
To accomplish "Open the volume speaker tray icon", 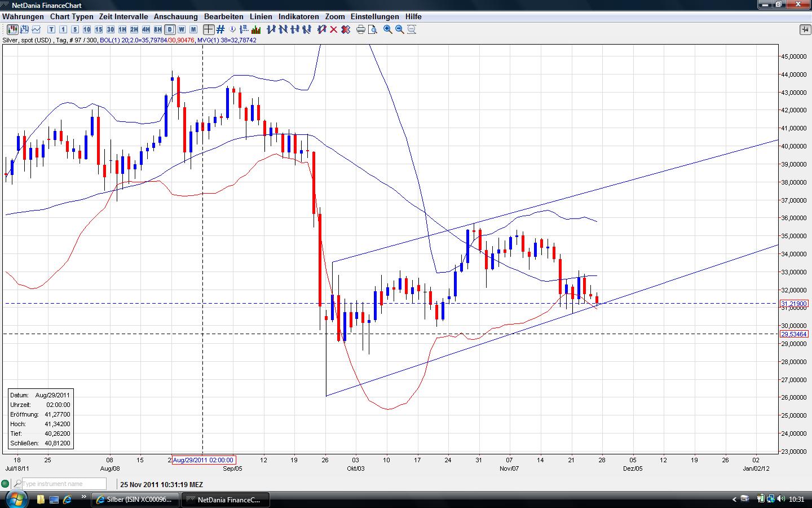I will [780, 499].
